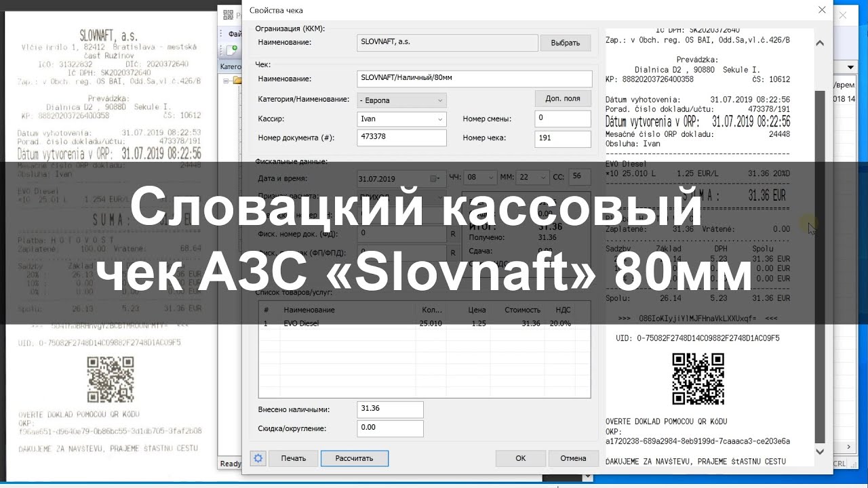Collapse the folder tree node in background window

tap(226, 81)
